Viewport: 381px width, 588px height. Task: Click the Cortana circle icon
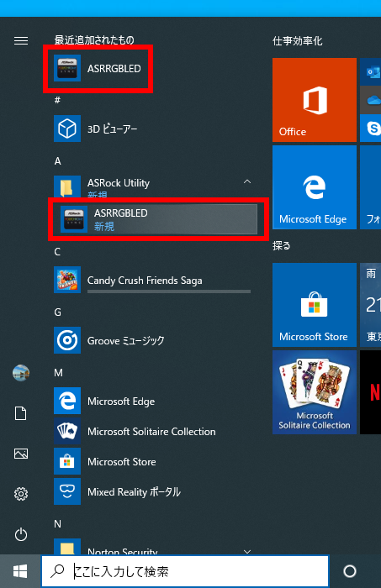[x=350, y=571]
